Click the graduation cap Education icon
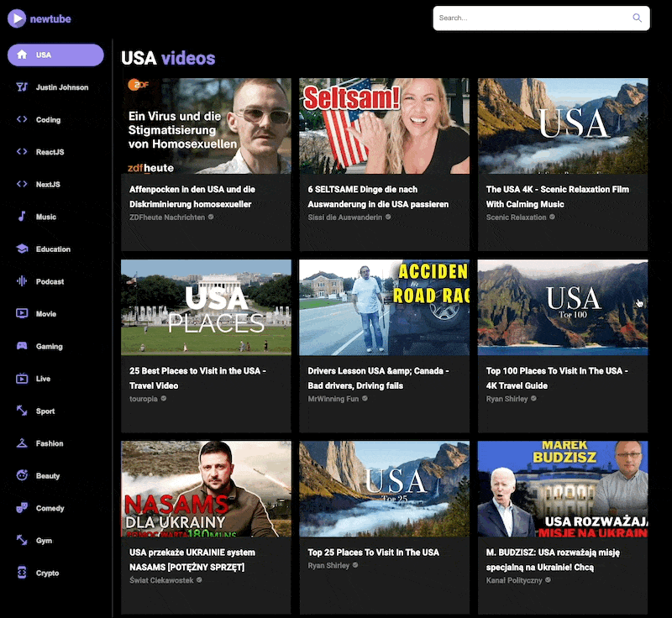 pos(22,249)
